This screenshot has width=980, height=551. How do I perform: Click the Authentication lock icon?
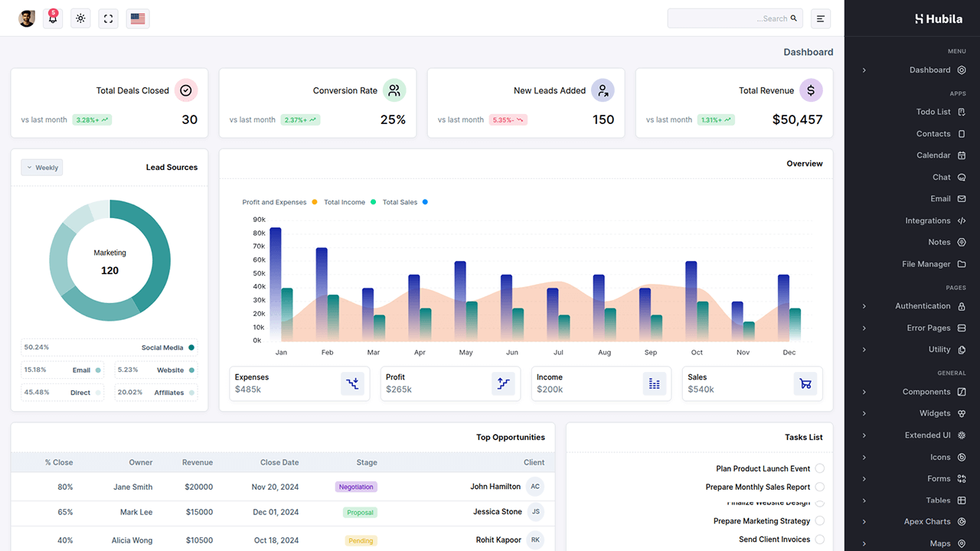962,306
